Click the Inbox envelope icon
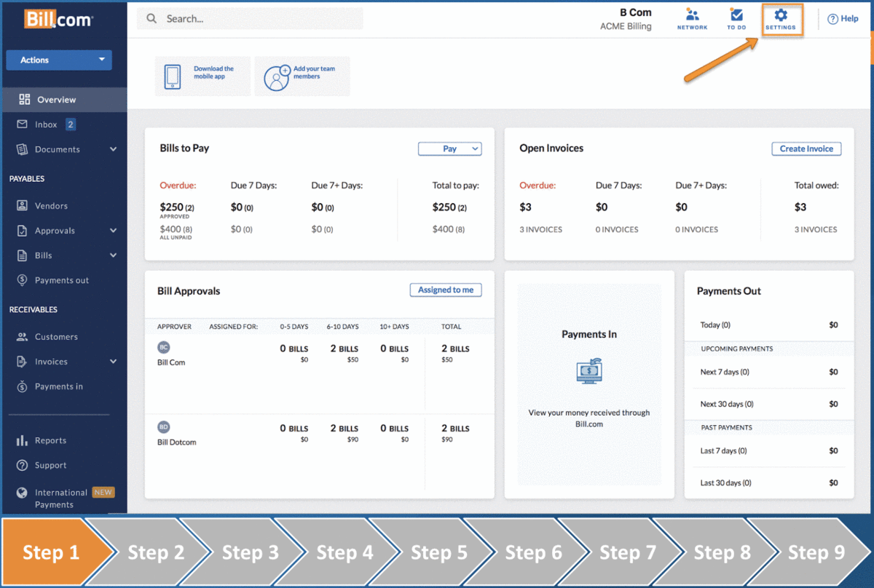This screenshot has height=588, width=874. (x=22, y=124)
